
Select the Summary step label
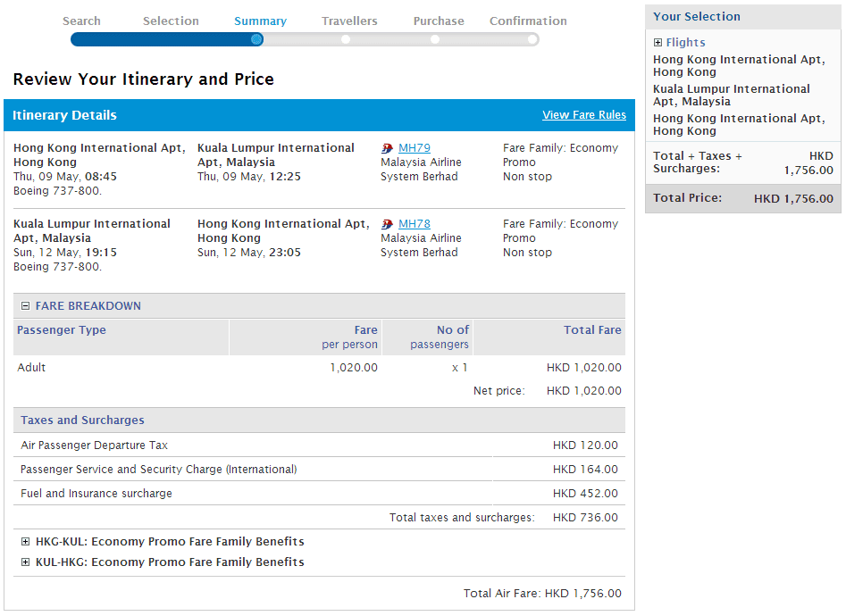pyautogui.click(x=260, y=21)
